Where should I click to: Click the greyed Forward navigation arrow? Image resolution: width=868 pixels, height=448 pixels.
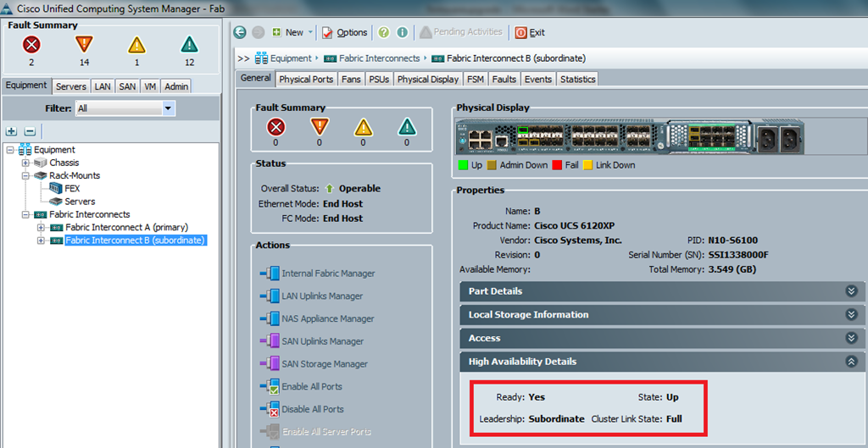(258, 32)
